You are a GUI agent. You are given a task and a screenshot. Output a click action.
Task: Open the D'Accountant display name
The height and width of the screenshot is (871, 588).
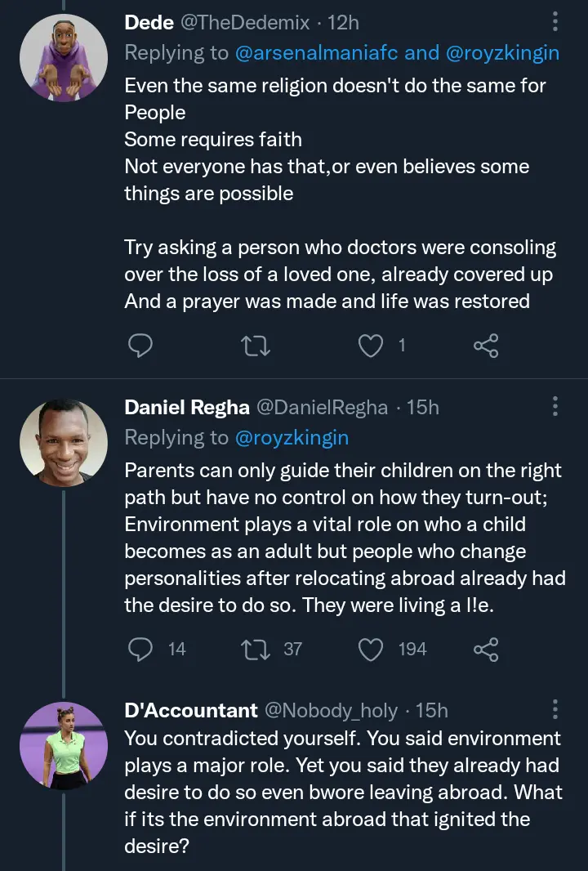[190, 710]
